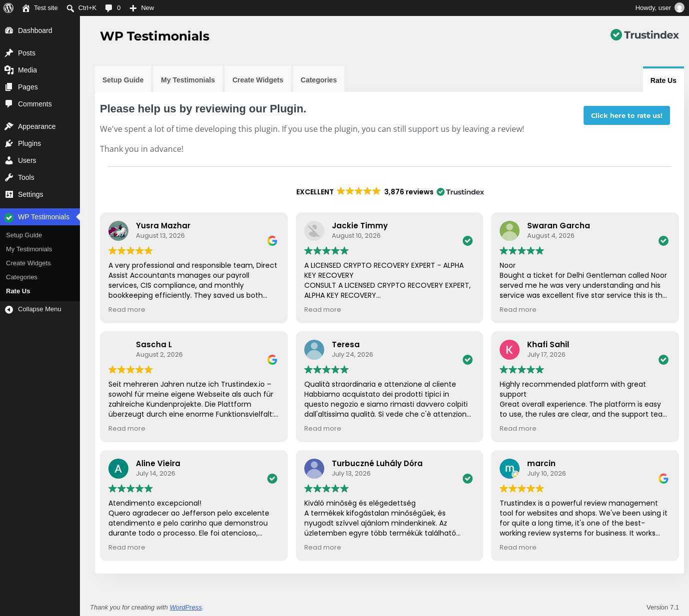Image resolution: width=689 pixels, height=616 pixels.
Task: Click the Comments speech bubble sidebar icon
Action: point(9,104)
